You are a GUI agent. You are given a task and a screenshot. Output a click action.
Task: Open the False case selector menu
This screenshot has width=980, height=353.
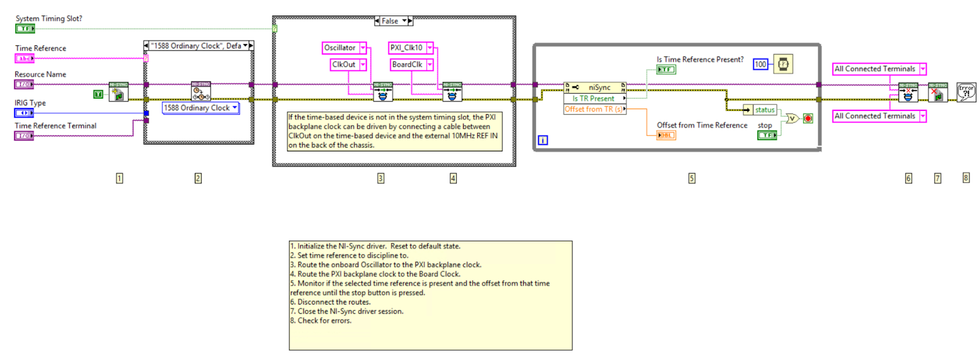click(x=404, y=21)
